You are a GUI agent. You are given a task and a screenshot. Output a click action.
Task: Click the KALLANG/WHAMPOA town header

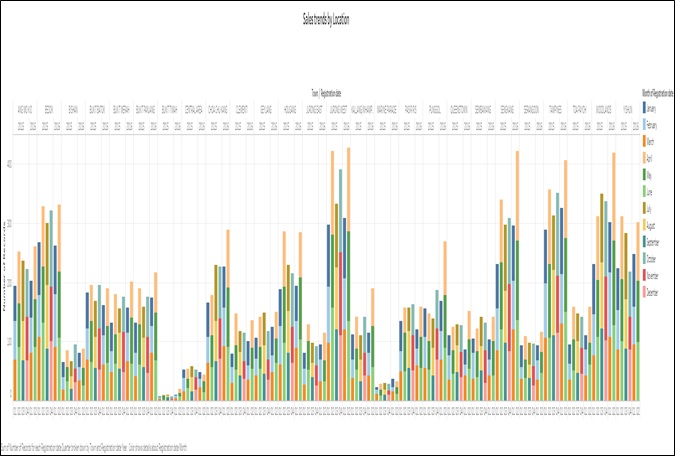pos(362,110)
